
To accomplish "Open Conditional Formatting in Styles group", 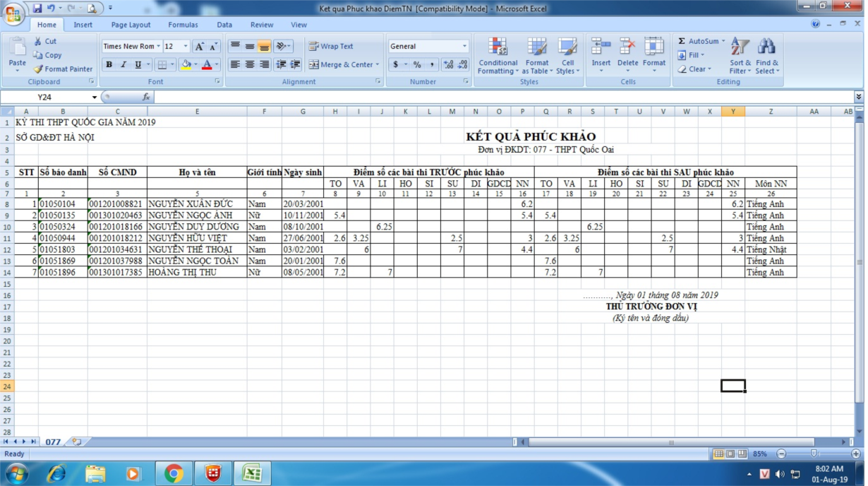I will coord(498,57).
